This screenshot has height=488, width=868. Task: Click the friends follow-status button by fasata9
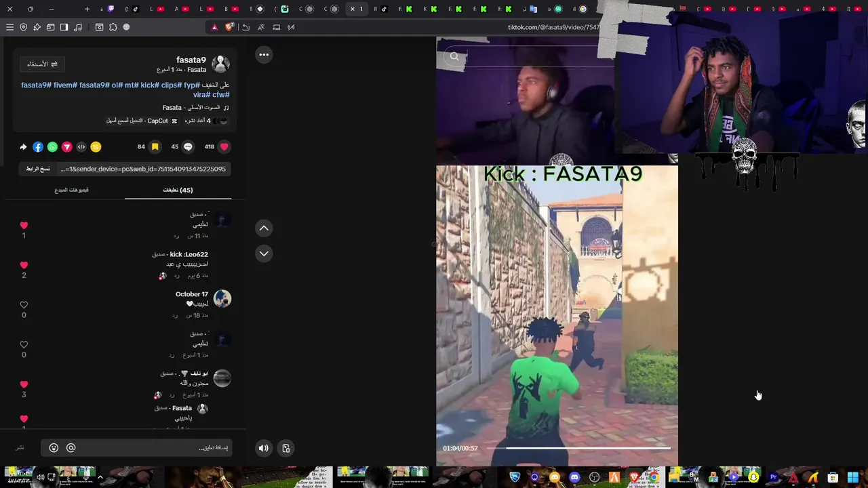[42, 64]
